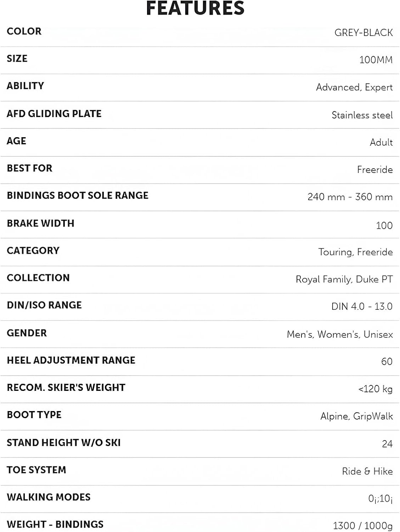Image resolution: width=400 pixels, height=532 pixels.
Task: Click the 1300 / 1000g bindings weight value
Action: [x=362, y=526]
